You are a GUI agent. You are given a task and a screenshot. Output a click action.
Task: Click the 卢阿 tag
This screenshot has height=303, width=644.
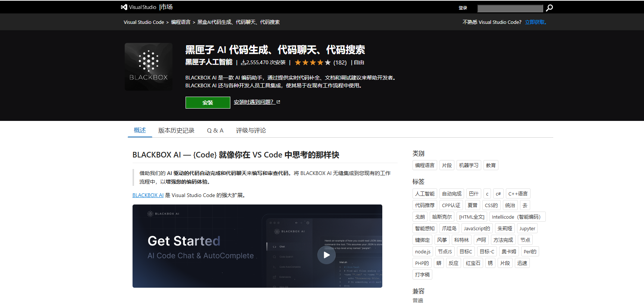pyautogui.click(x=481, y=240)
